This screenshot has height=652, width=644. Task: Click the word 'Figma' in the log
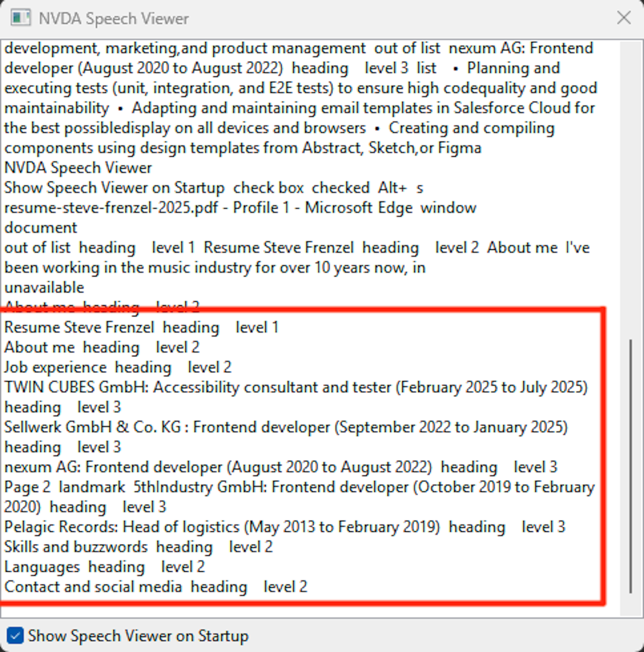point(459,148)
